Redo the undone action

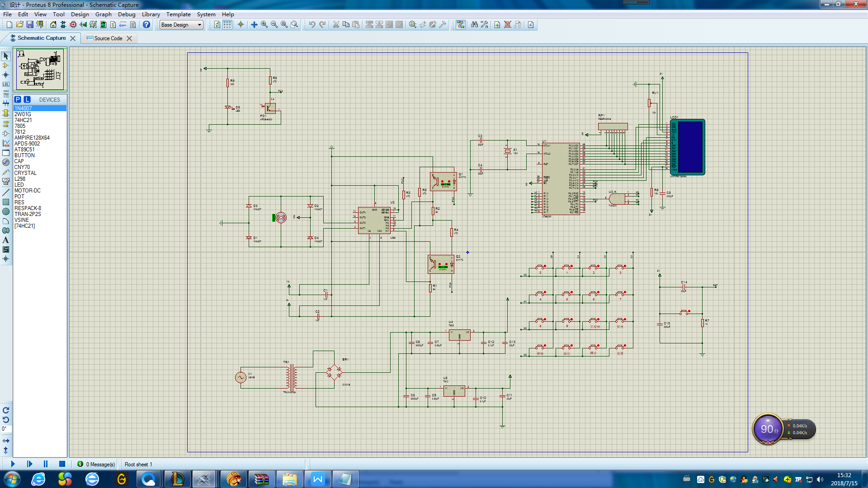click(322, 25)
